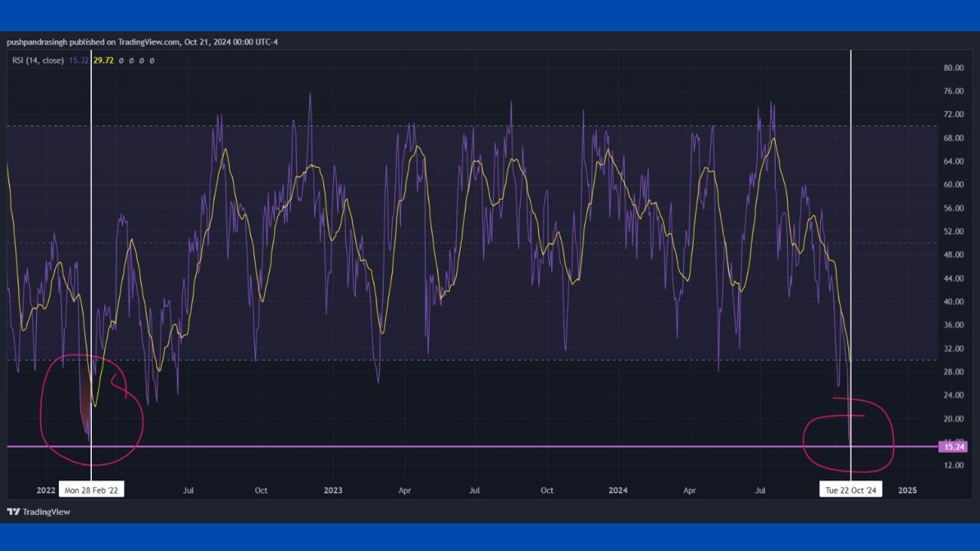980x551 pixels.
Task: Click the 2022 label on time axis
Action: 46,491
